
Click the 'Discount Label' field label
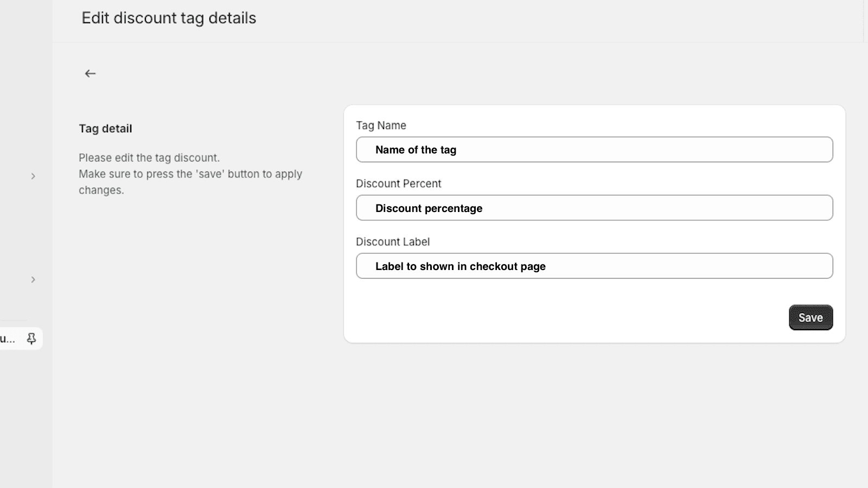[392, 242]
